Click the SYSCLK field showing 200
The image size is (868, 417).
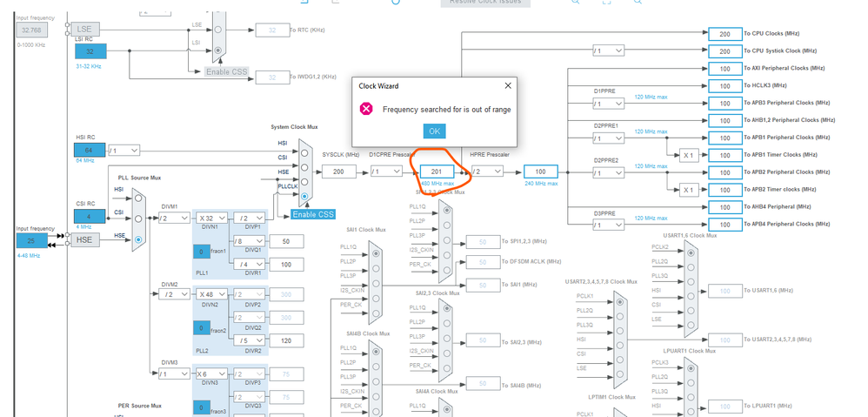[x=339, y=172]
